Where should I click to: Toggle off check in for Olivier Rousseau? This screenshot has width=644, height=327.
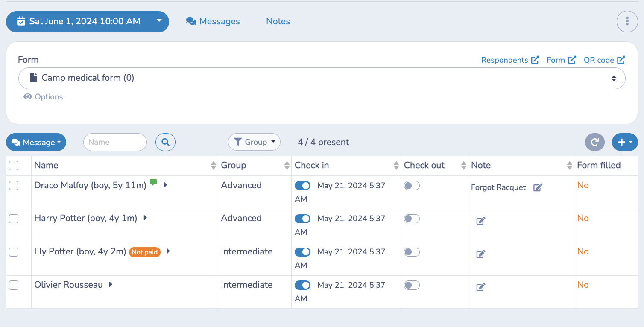tap(302, 285)
